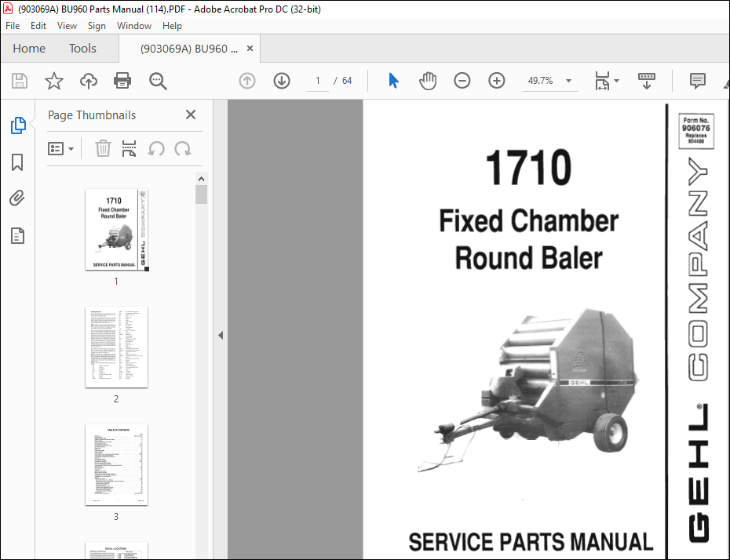Screen dimensions: 730x560
Task: Click the Fit width scrolling icon
Action: pos(602,81)
